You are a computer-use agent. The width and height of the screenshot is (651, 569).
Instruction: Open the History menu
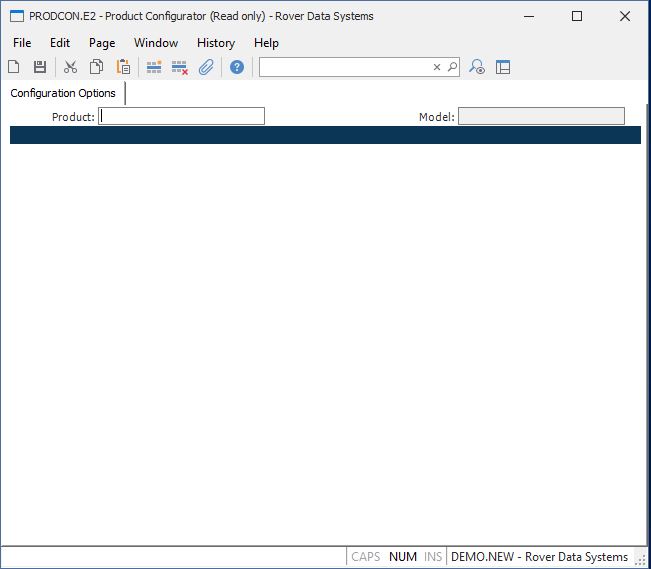(216, 43)
